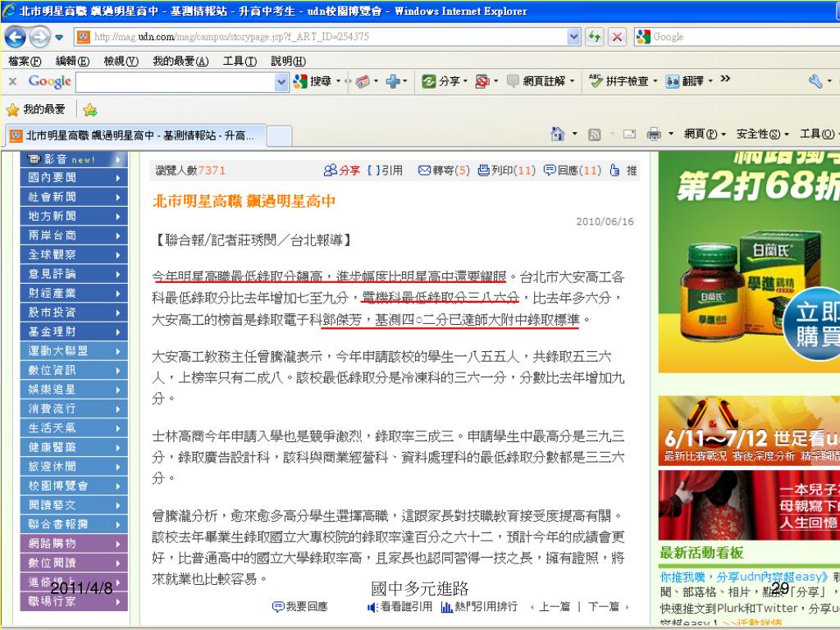This screenshot has width=840, height=630.
Task: Click the green Refresh page icon
Action: coord(595,37)
